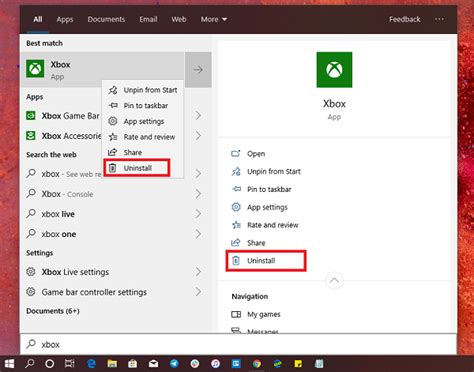Choose App settings in context menu
The width and height of the screenshot is (474, 372).
[143, 121]
